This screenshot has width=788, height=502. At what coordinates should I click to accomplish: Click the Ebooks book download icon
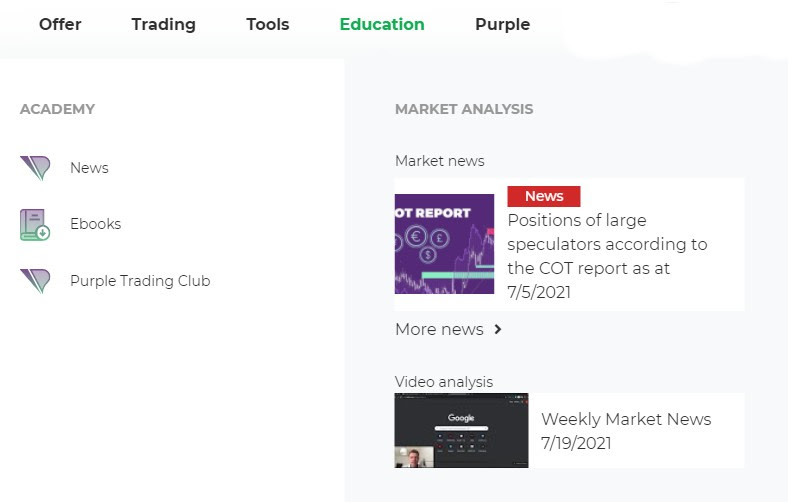pyautogui.click(x=35, y=225)
